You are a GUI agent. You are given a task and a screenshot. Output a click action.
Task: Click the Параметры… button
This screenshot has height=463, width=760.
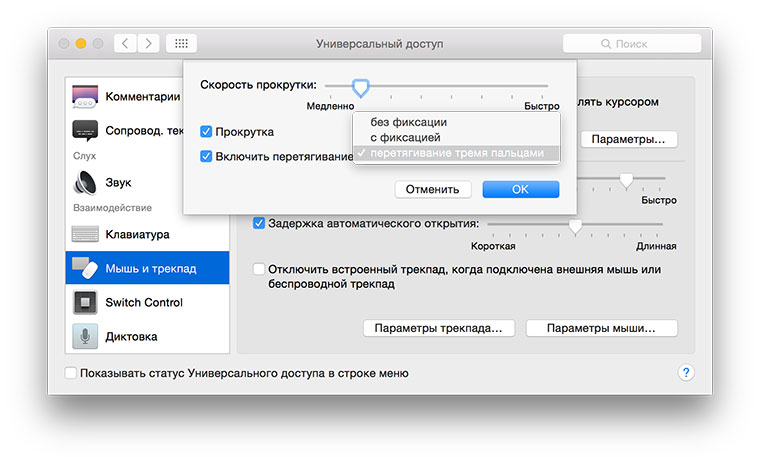(x=628, y=139)
